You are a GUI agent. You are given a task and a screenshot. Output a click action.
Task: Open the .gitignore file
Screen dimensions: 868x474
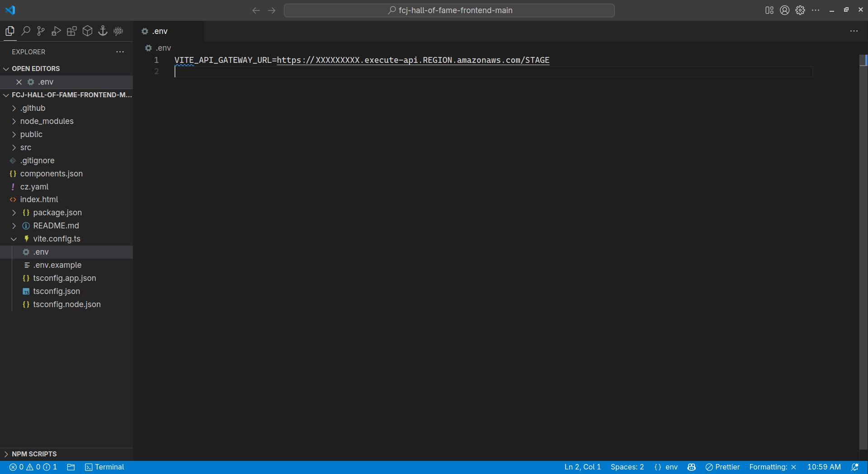point(66,161)
